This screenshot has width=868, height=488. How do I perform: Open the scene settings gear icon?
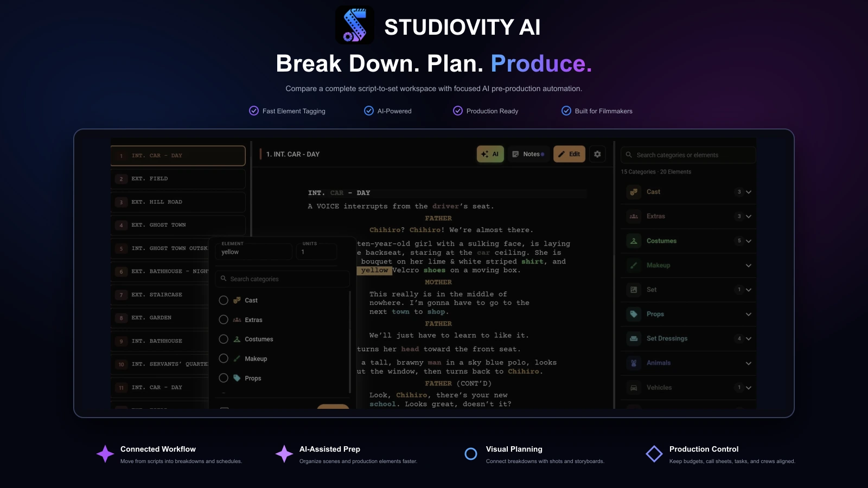(x=597, y=154)
